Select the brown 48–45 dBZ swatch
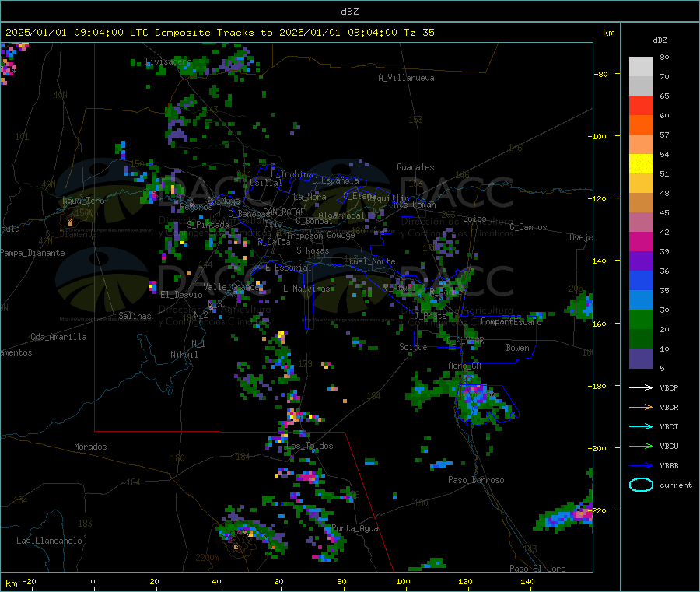The width and height of the screenshot is (700, 592). coord(641,203)
